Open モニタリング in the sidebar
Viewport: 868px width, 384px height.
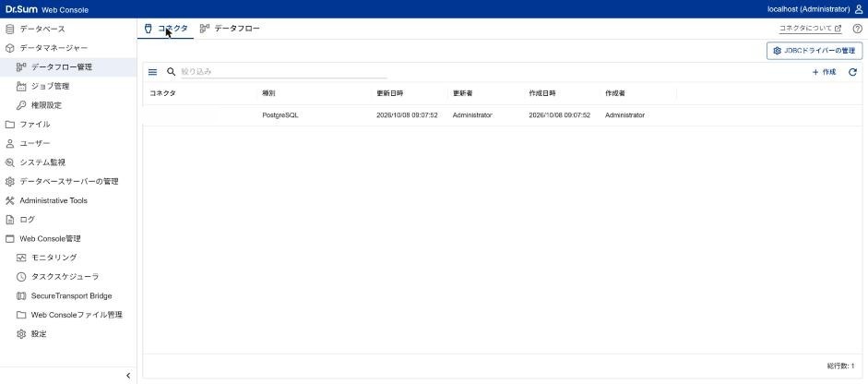coord(68,258)
